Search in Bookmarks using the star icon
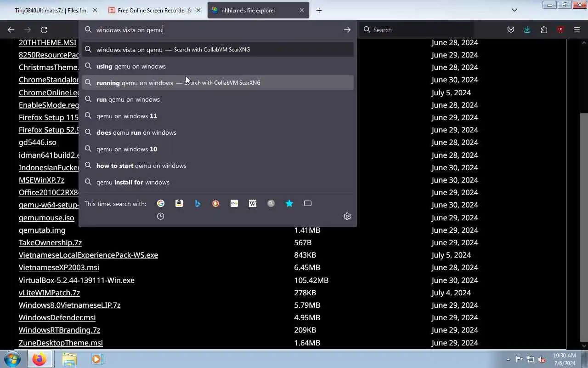The height and width of the screenshot is (368, 588). [289, 203]
